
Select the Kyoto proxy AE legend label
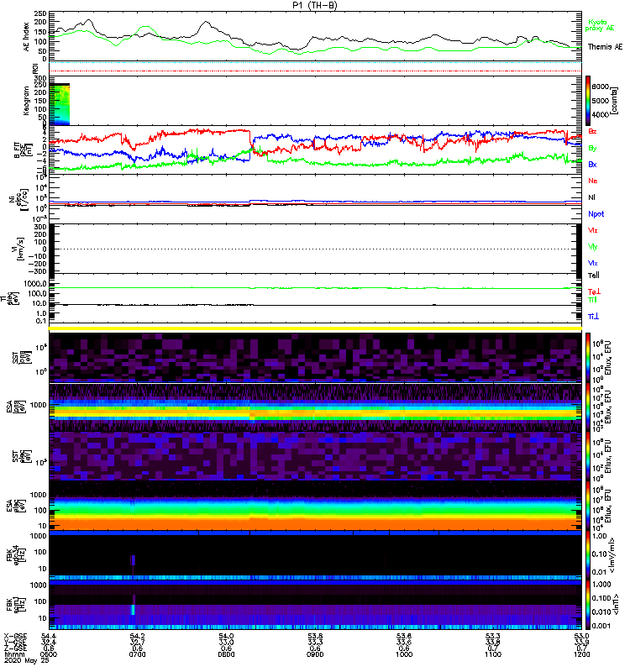click(x=599, y=25)
